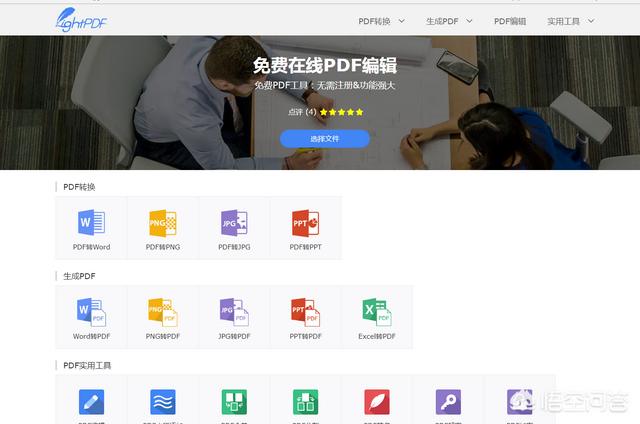The width and height of the screenshot is (640, 424).
Task: Open the PDF编辑 menu item
Action: 510,20
